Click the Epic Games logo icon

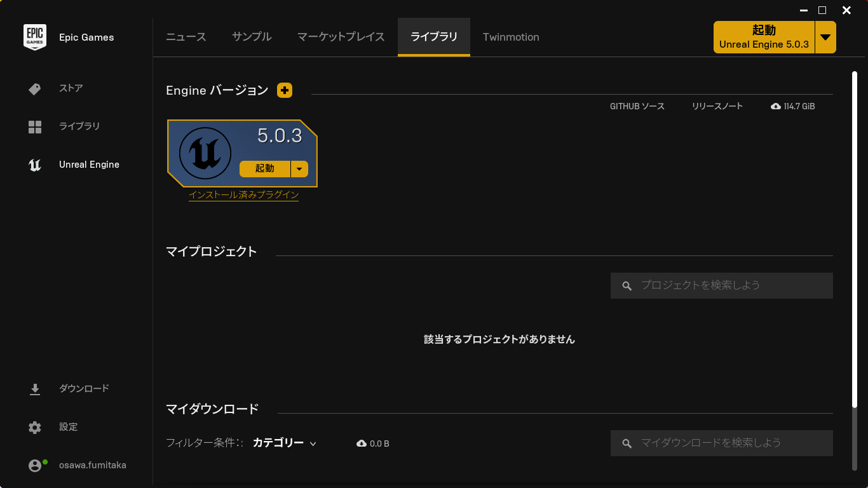pyautogui.click(x=35, y=37)
